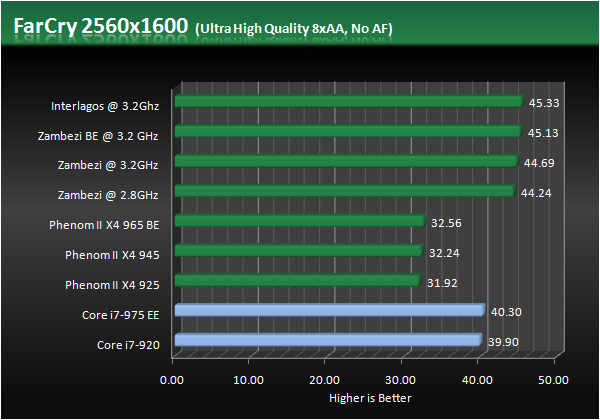Screen dimensions: 600x420
Task: Click the 10.00 axis tick label
Action: (248, 380)
